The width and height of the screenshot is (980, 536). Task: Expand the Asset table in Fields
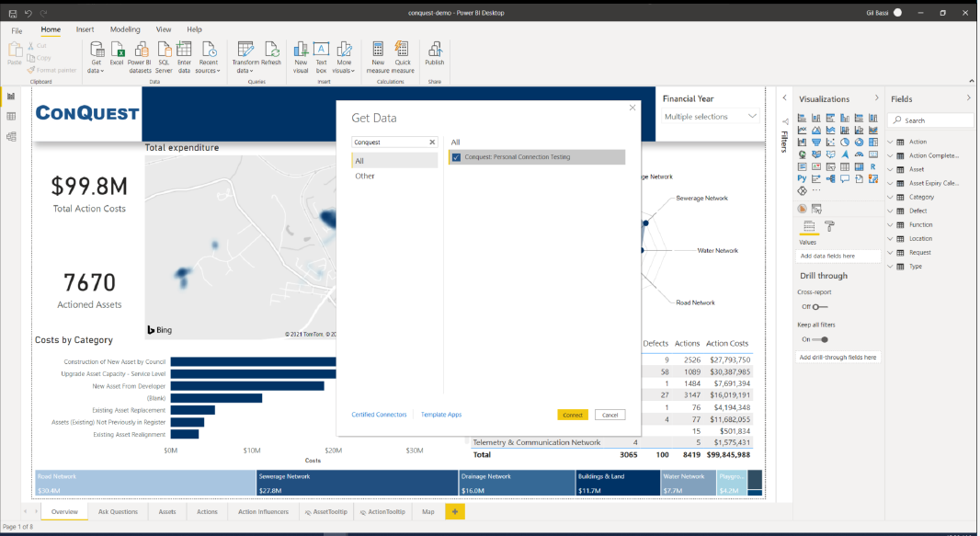890,169
